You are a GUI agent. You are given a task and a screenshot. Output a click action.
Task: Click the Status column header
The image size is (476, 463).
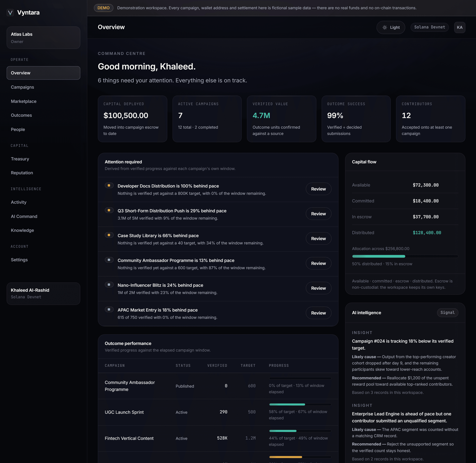[x=183, y=365]
